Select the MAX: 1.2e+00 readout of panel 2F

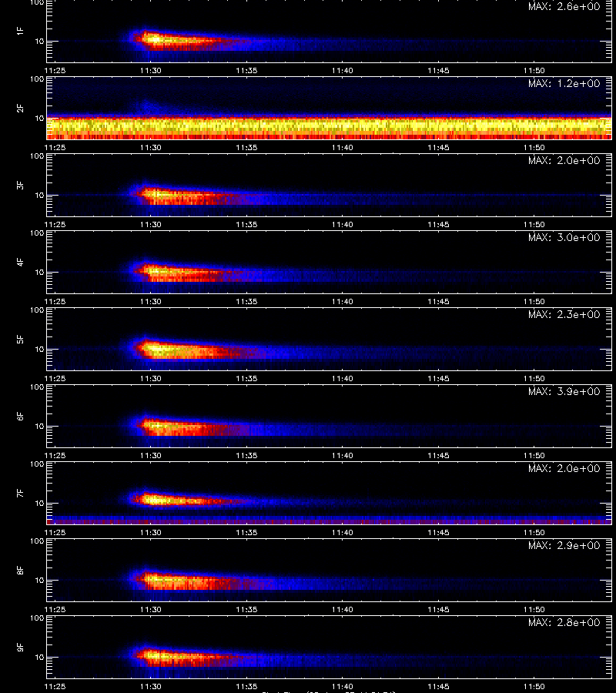click(564, 83)
